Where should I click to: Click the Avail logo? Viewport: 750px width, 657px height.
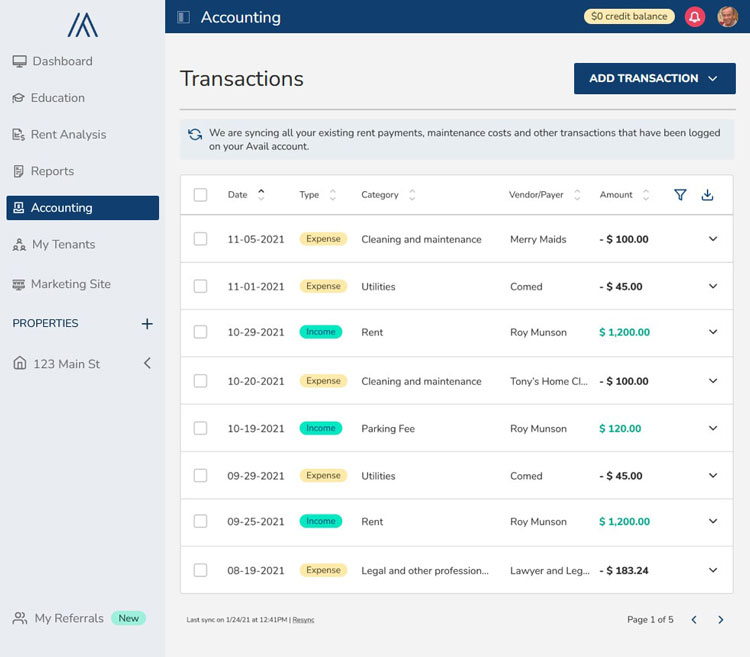coord(83,25)
